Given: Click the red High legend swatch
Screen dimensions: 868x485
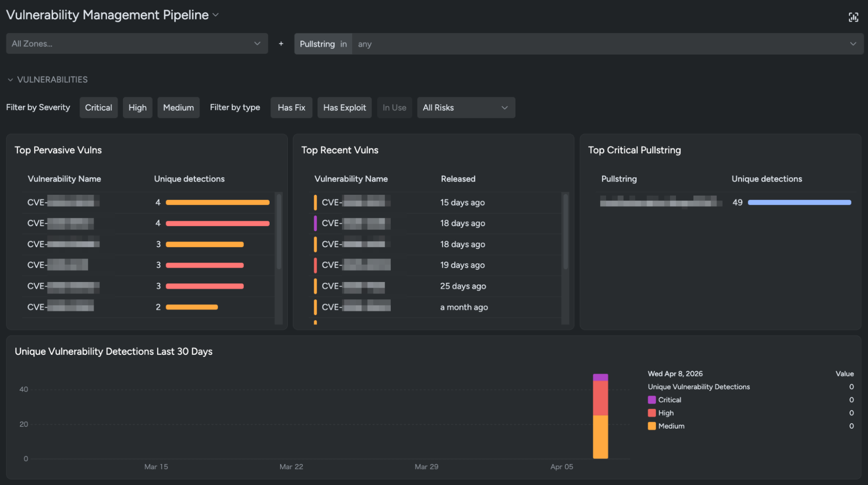Looking at the screenshot, I should [x=652, y=413].
